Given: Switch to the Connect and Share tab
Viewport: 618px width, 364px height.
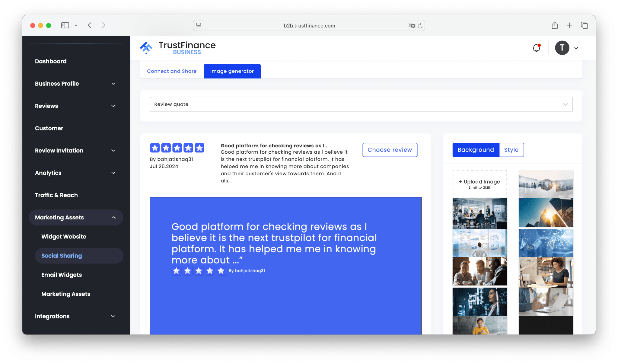Looking at the screenshot, I should pos(171,71).
